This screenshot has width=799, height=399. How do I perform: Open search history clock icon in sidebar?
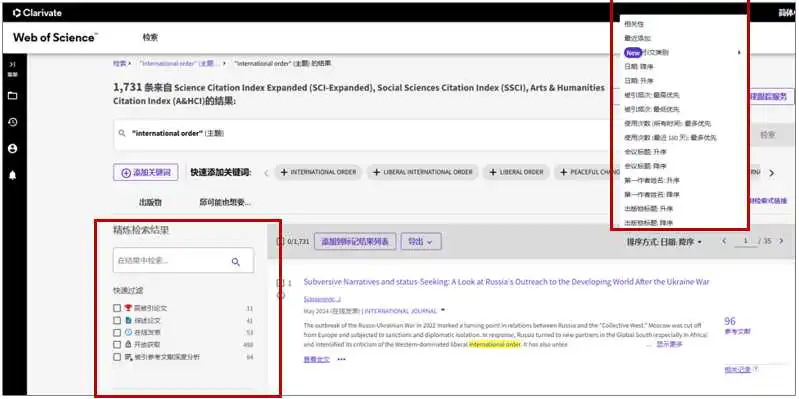pyautogui.click(x=13, y=122)
